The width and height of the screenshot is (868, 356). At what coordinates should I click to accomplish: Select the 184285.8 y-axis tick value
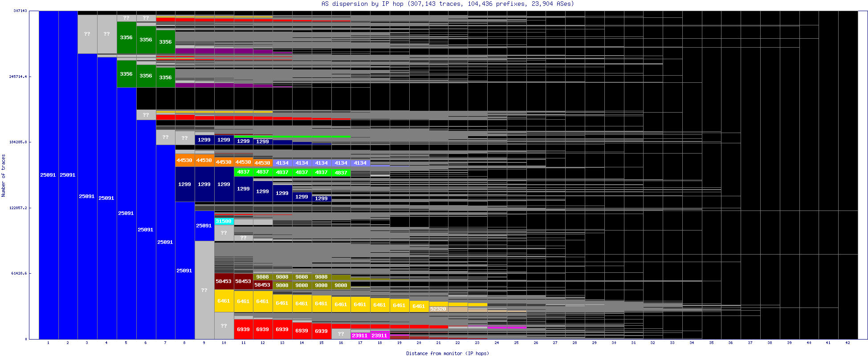18,142
